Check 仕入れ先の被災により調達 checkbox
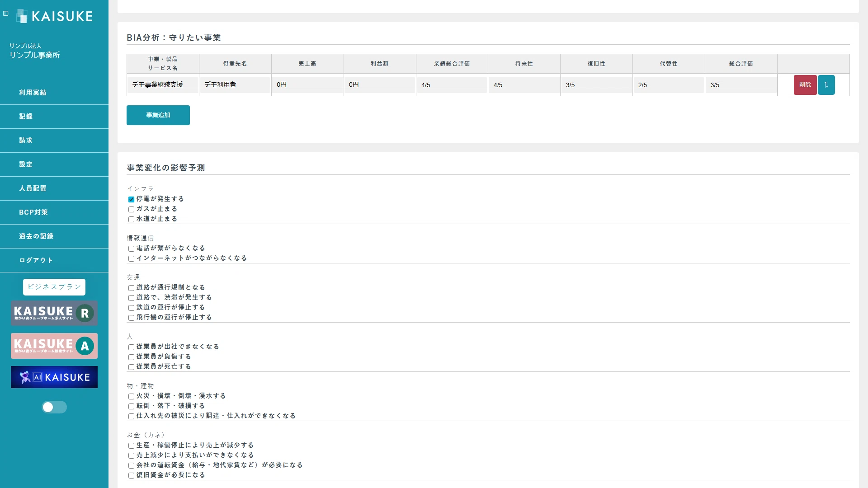The image size is (868, 488). [x=131, y=416]
